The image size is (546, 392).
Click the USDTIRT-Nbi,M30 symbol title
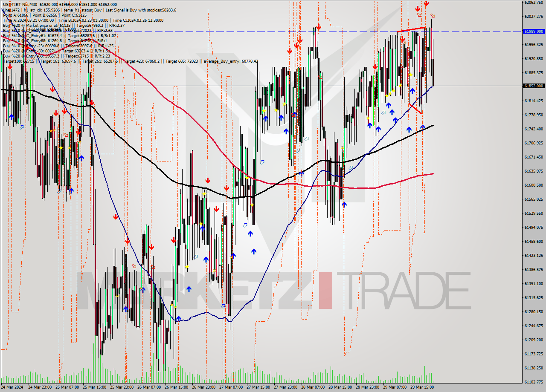20,4
